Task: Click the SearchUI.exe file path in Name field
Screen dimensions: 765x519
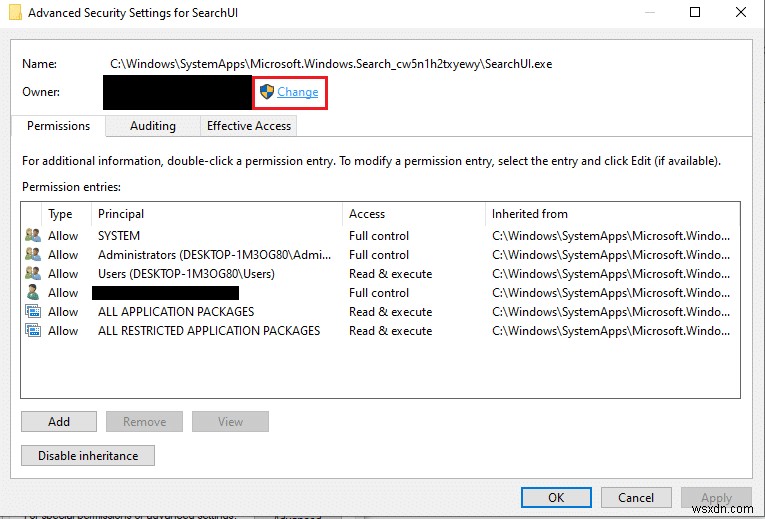Action: [x=331, y=64]
